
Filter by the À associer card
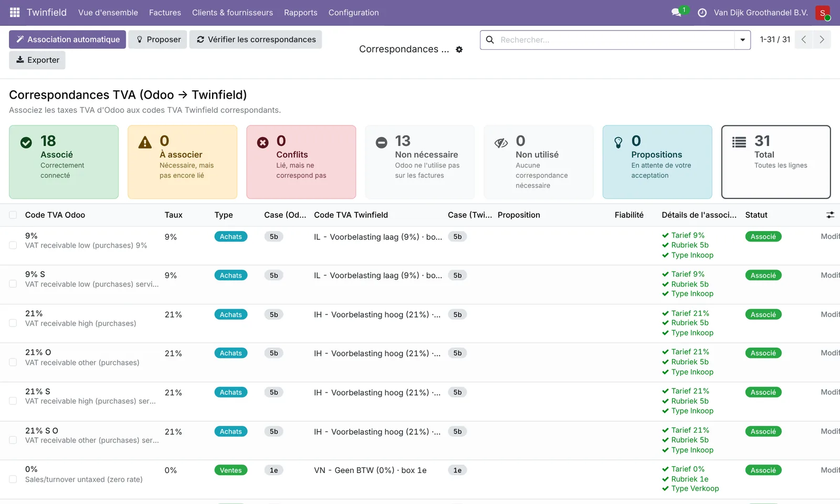182,162
